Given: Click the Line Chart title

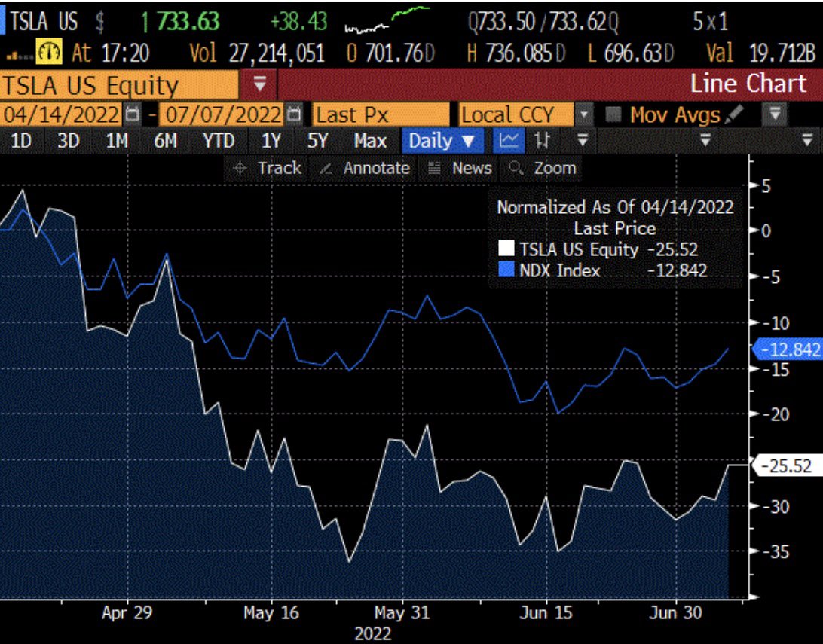Looking at the screenshot, I should tap(748, 84).
